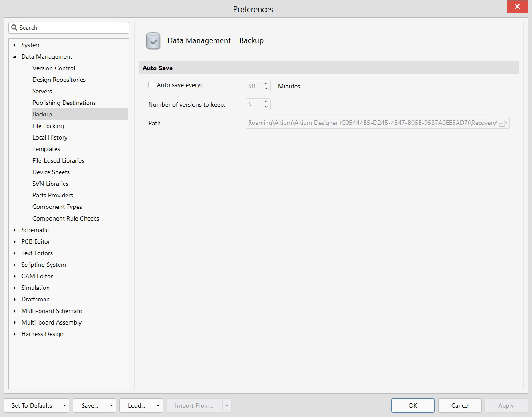Click the Set To Defaults button
The image size is (532, 417).
coord(32,405)
